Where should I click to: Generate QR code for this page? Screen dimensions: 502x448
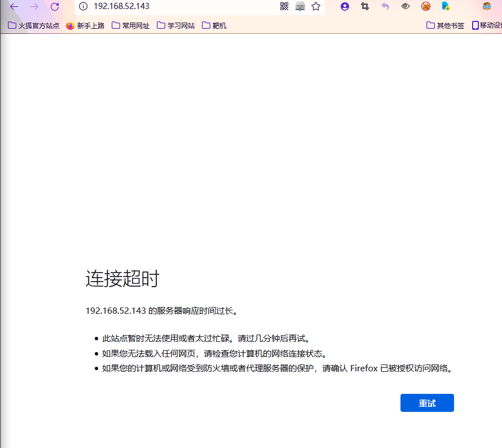click(284, 6)
